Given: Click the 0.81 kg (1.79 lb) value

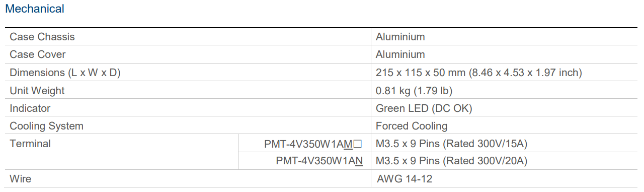Looking at the screenshot, I should [x=414, y=91].
